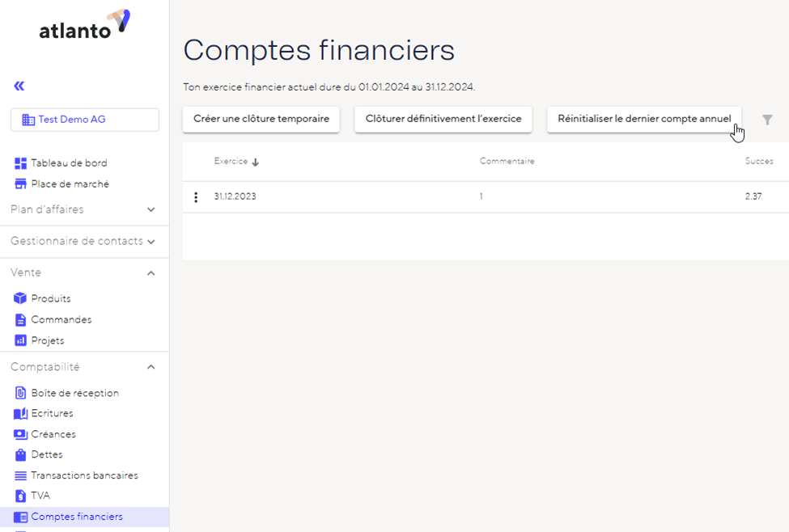Click the Tableau de bord icon
Viewport: 789px width, 532px height.
click(x=21, y=163)
